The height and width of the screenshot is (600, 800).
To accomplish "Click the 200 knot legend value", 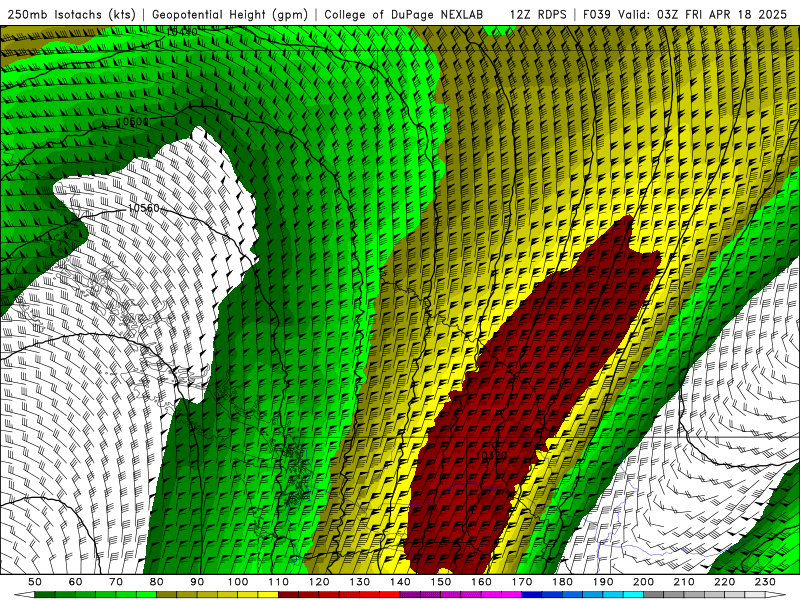I will (x=643, y=582).
